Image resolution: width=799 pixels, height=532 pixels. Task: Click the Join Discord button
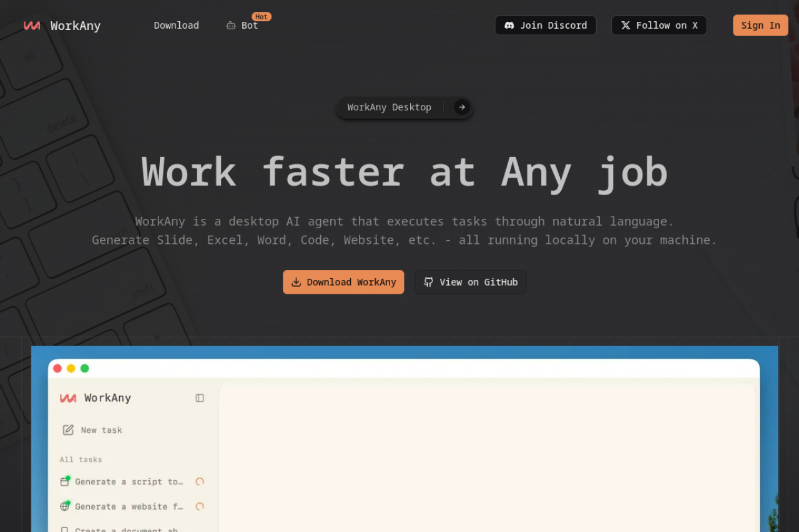(546, 26)
